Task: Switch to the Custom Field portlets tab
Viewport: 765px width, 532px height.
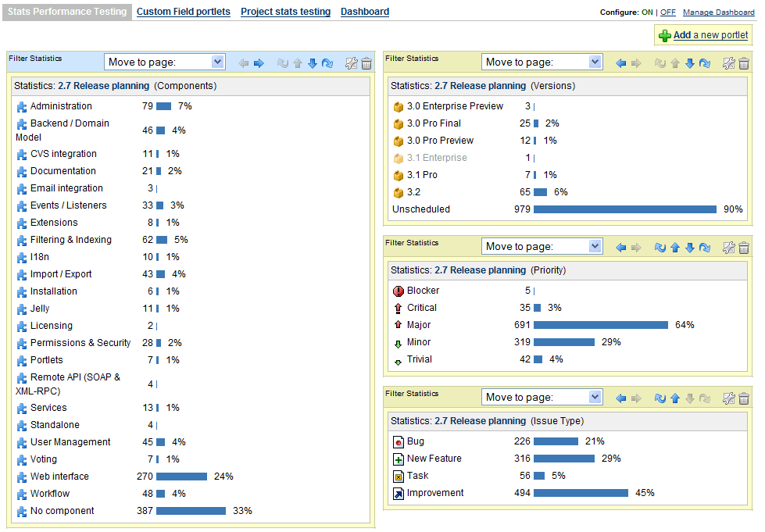Action: click(x=184, y=12)
